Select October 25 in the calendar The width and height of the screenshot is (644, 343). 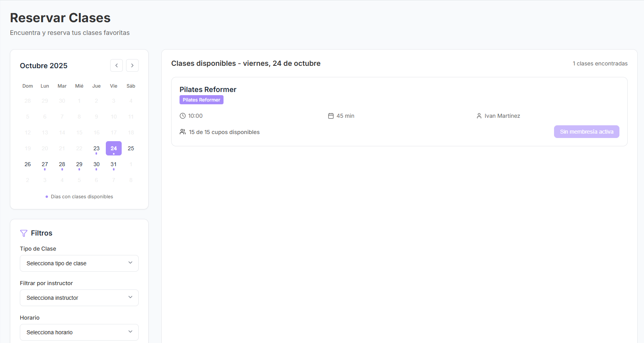[x=131, y=148]
